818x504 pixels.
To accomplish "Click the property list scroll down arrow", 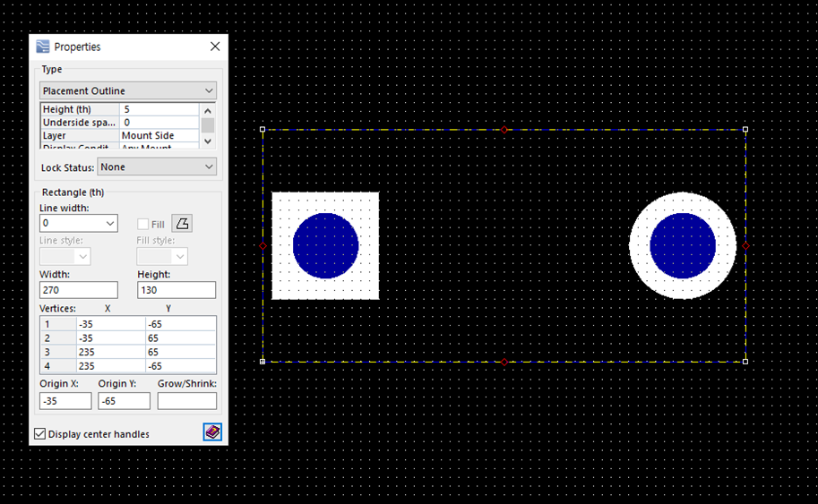I will [208, 141].
